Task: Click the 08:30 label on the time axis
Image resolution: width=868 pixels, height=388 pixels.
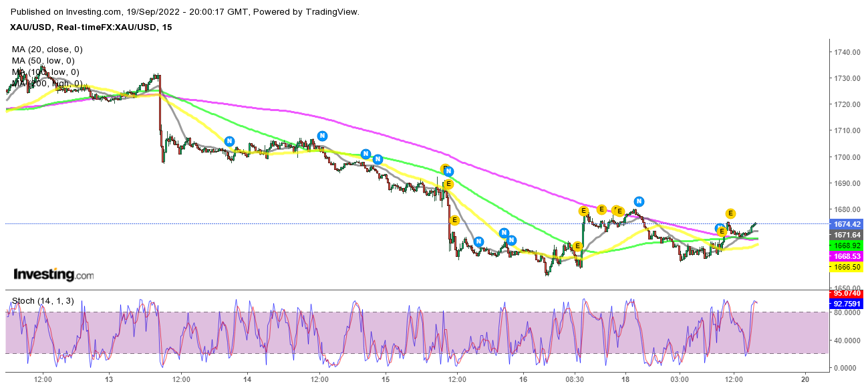Action: pyautogui.click(x=576, y=378)
